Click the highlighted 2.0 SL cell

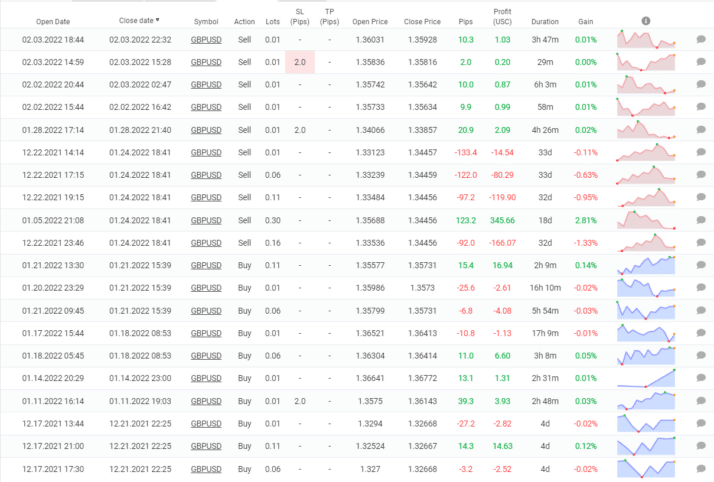[300, 62]
